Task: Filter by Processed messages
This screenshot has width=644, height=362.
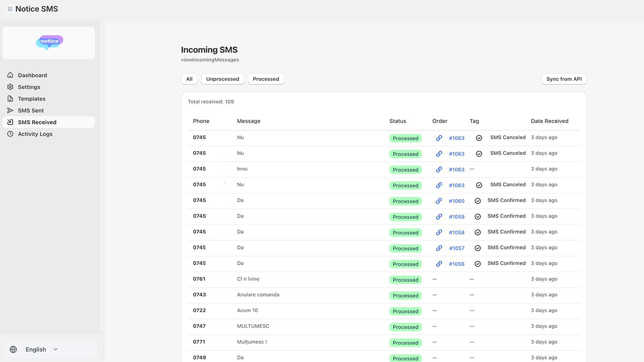Action: click(x=266, y=79)
